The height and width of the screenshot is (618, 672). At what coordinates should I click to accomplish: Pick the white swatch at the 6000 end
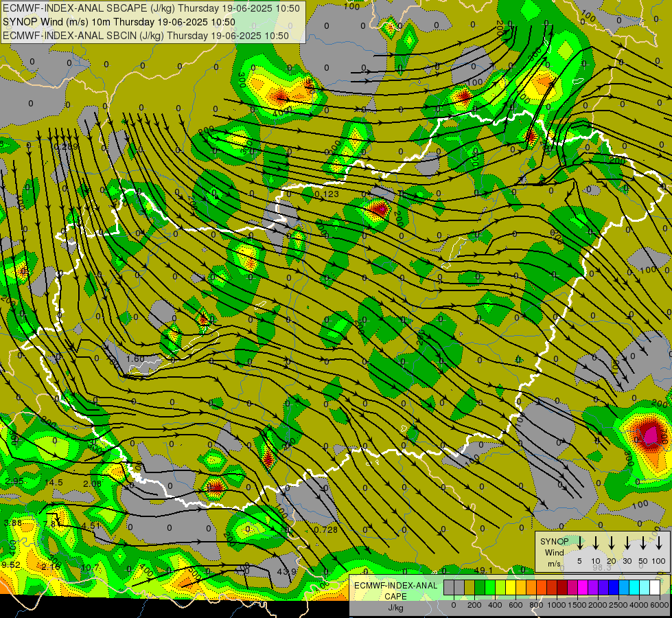click(654, 587)
